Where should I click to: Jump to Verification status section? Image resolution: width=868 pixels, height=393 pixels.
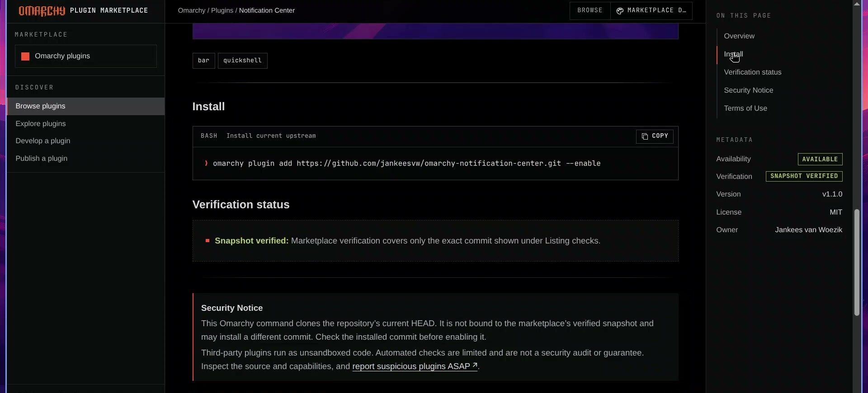pos(752,72)
